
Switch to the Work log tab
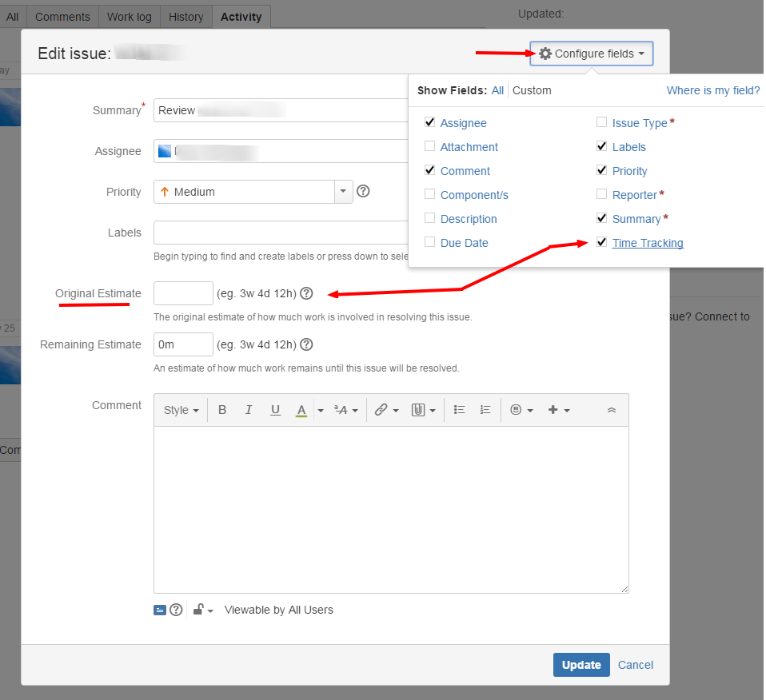(x=129, y=16)
